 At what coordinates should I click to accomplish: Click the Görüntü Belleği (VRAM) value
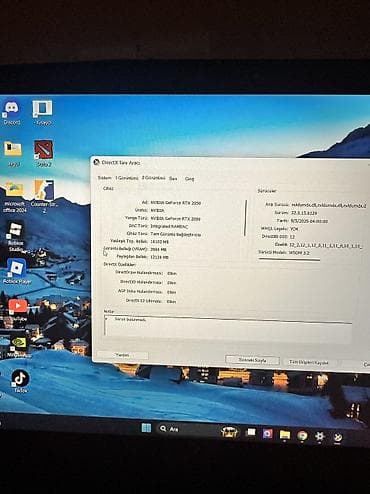pyautogui.click(x=159, y=249)
